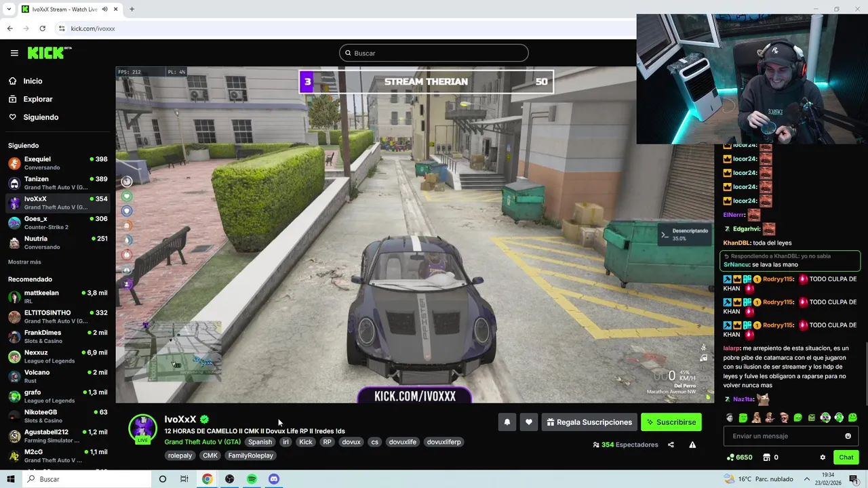This screenshot has height=488, width=868.
Task: Select the cs tag
Action: [x=374, y=442]
